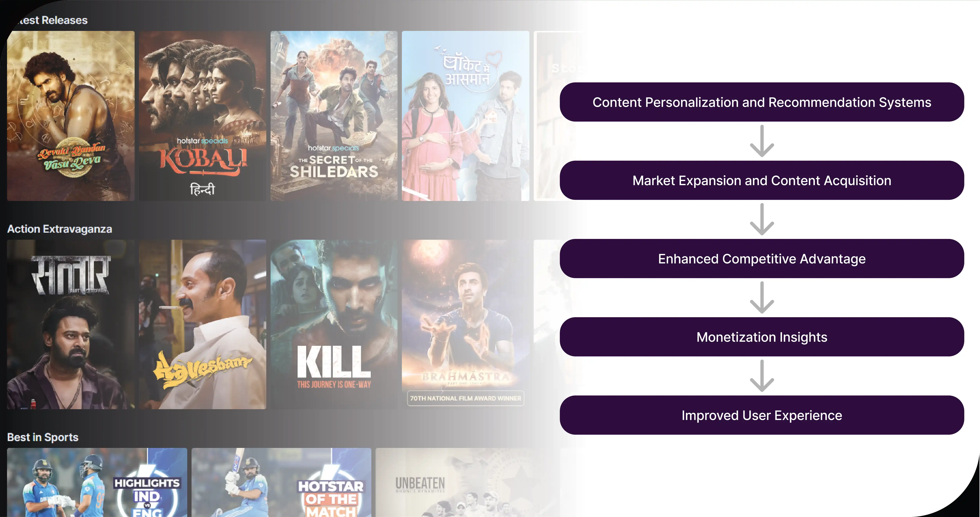
Task: Open the IND vs ENG Highlights thumbnail
Action: 97,482
